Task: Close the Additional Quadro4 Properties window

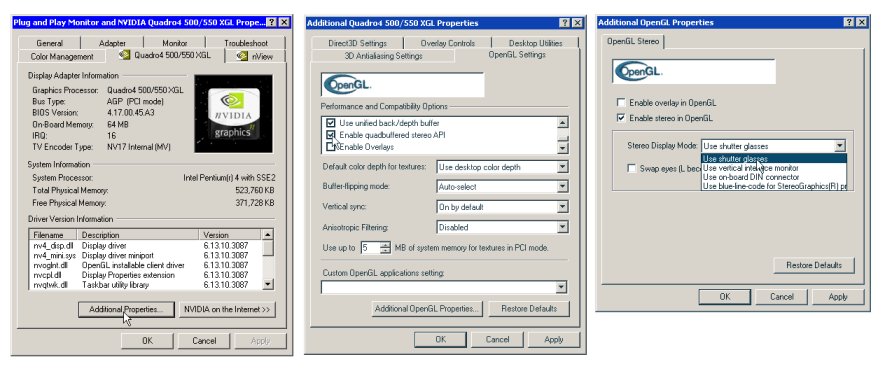Action: click(577, 23)
